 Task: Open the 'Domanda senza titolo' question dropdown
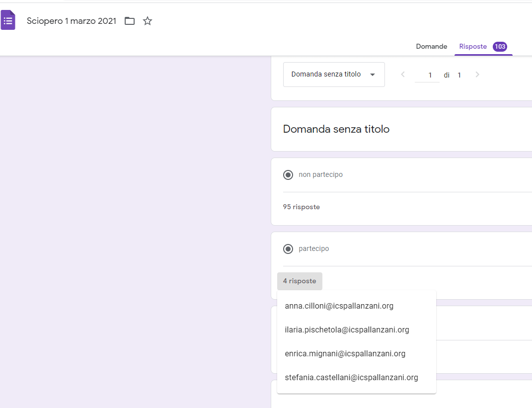[333, 75]
